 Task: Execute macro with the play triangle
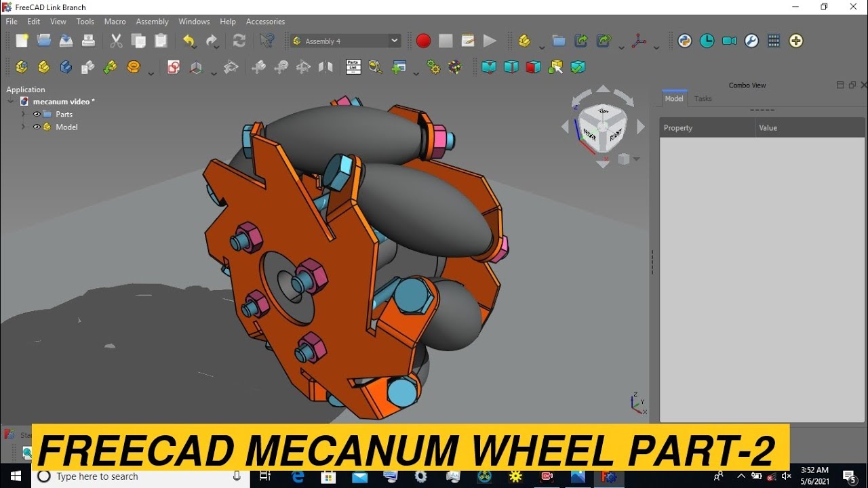pyautogui.click(x=490, y=41)
